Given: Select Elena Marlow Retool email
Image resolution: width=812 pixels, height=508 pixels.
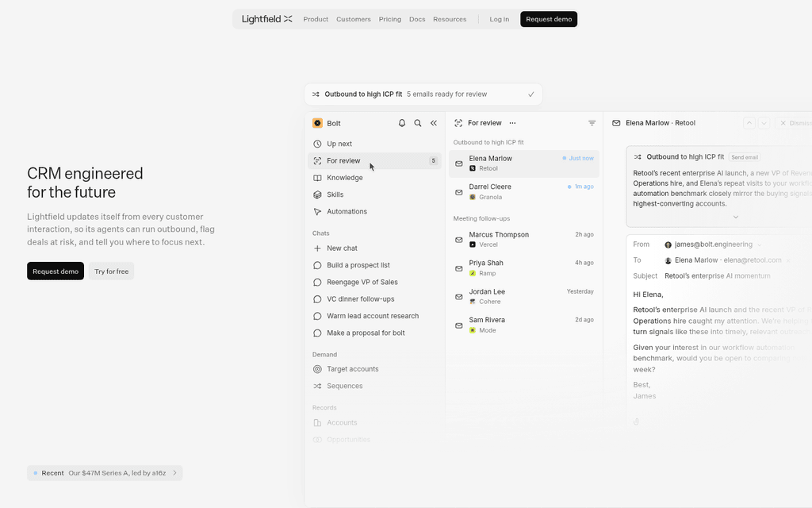Looking at the screenshot, I should coord(524,164).
